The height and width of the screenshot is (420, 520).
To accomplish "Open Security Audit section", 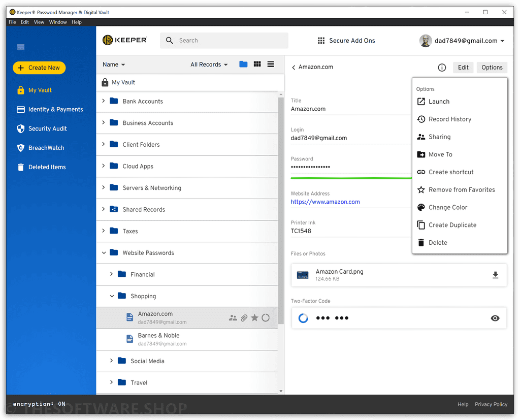I will 42,128.
